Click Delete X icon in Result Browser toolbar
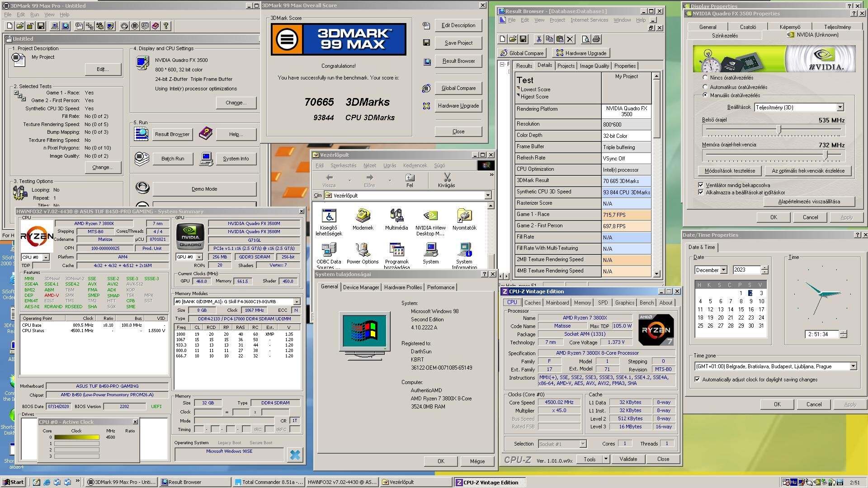 tap(570, 39)
